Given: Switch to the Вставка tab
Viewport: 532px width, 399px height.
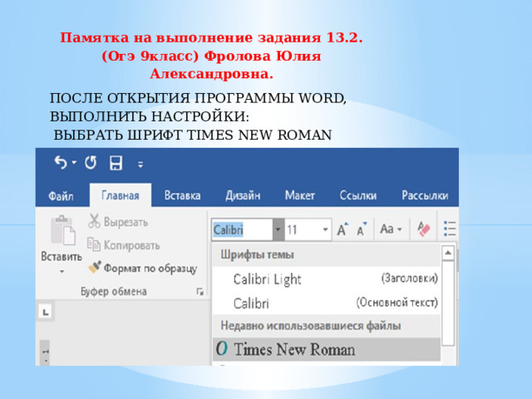Looking at the screenshot, I should (x=182, y=195).
